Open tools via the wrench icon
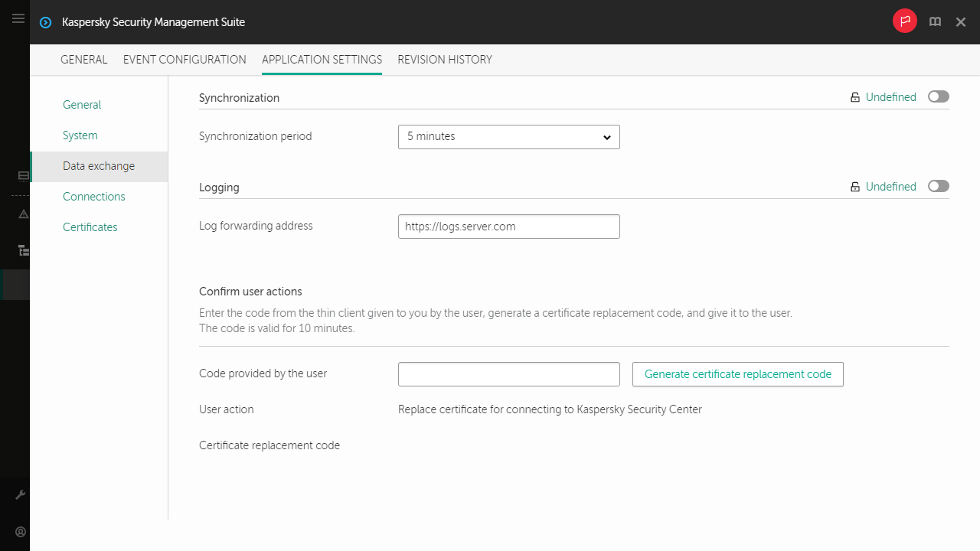This screenshot has height=551, width=980. click(21, 494)
